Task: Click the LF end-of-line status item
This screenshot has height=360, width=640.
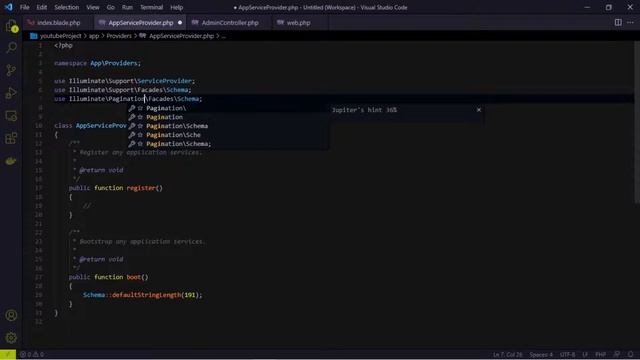Action: click(x=585, y=354)
